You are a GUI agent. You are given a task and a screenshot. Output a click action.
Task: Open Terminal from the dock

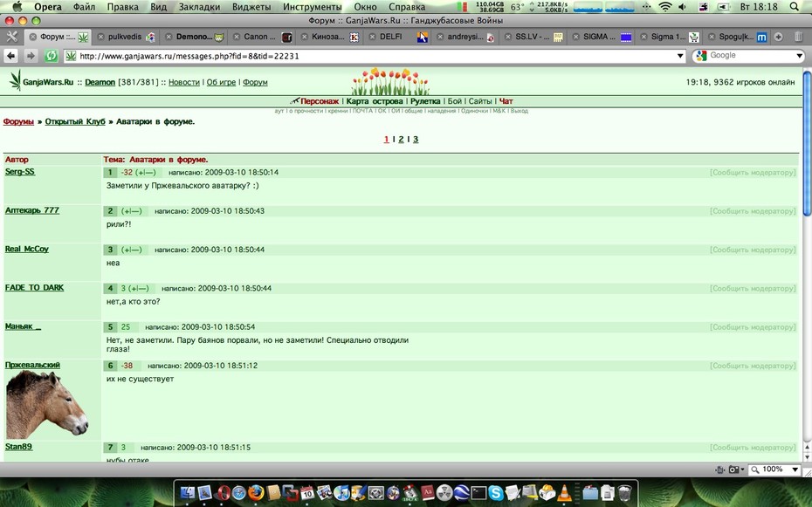point(478,492)
